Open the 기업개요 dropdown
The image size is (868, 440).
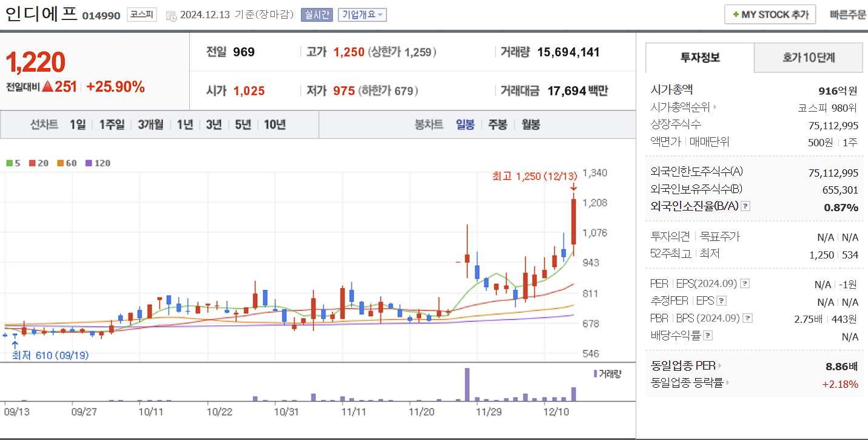tap(362, 15)
